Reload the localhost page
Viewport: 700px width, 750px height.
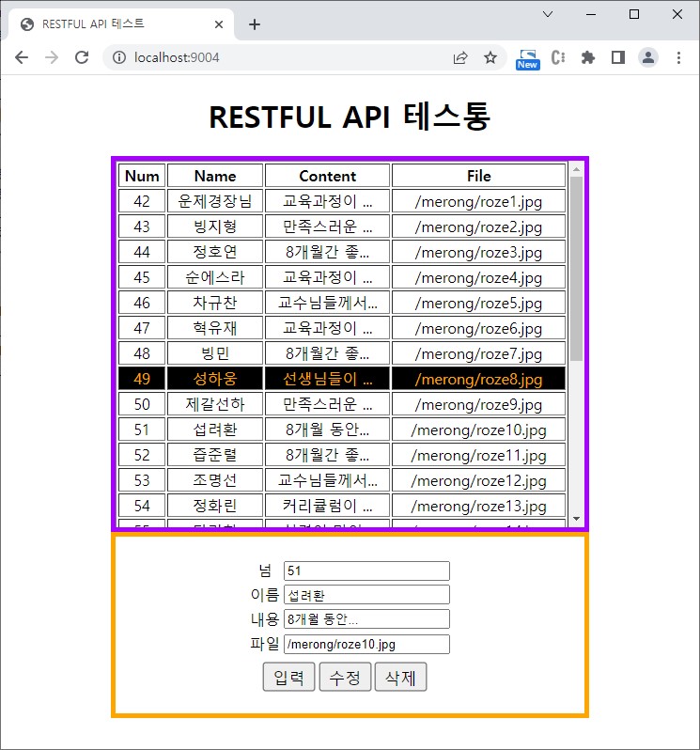[x=82, y=58]
